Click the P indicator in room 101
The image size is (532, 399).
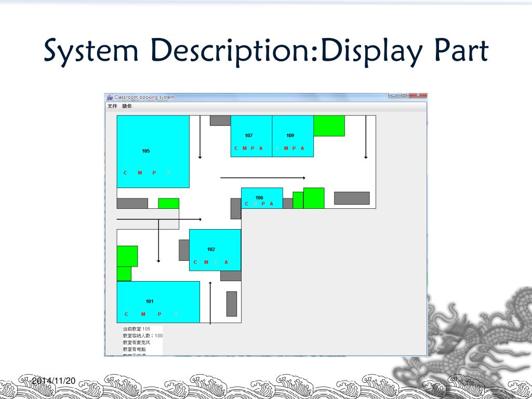click(159, 314)
